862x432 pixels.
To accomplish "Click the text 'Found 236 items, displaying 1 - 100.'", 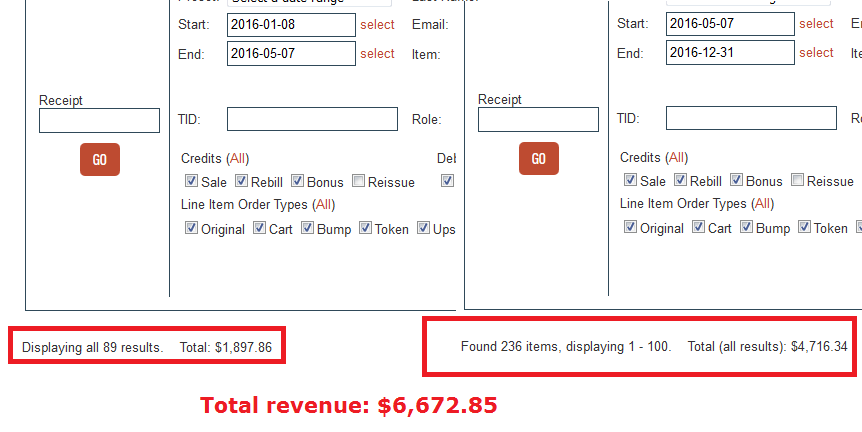I will point(566,347).
